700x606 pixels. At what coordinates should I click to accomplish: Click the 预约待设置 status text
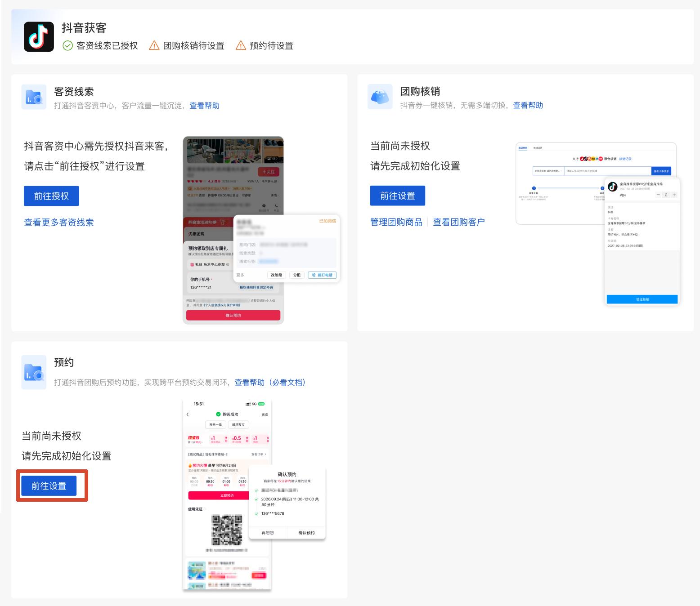coord(271,46)
